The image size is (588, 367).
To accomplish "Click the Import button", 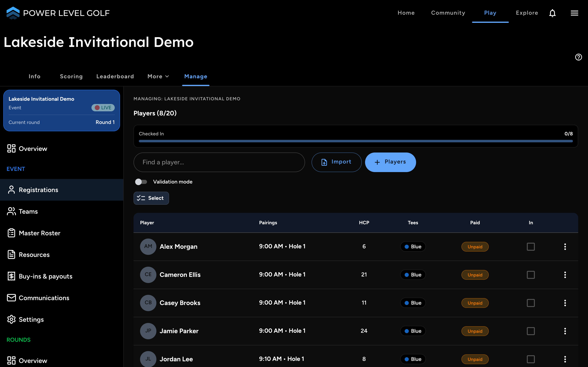I will [x=336, y=162].
